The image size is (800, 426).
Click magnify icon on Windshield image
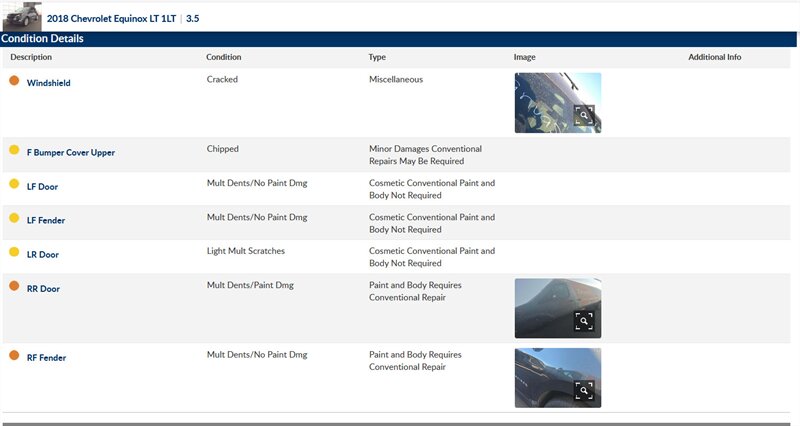(x=584, y=115)
